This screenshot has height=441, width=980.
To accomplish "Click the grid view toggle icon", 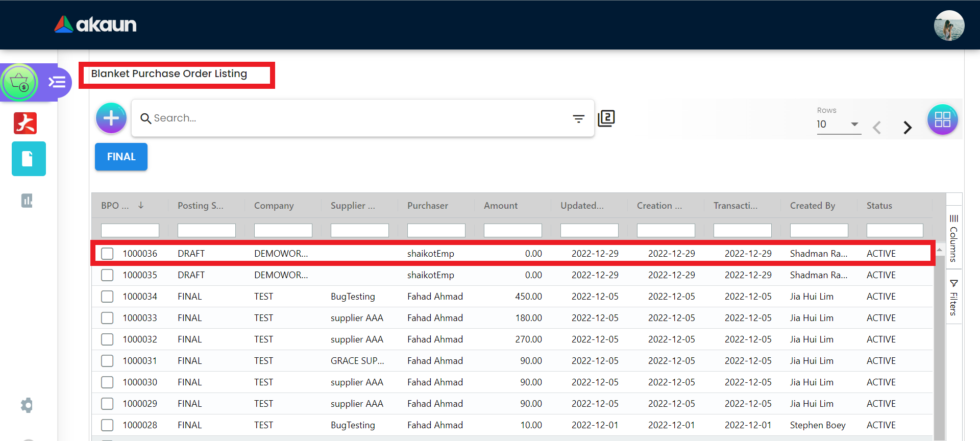I will tap(942, 119).
